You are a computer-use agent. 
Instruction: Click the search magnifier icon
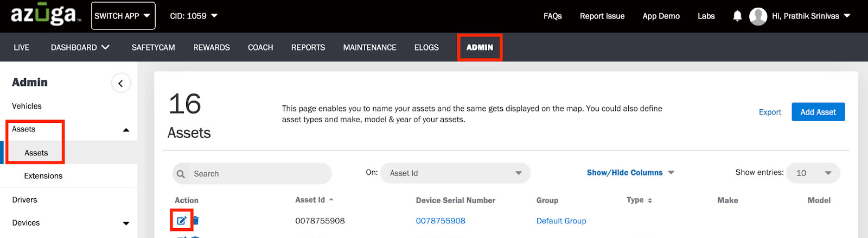pos(181,174)
